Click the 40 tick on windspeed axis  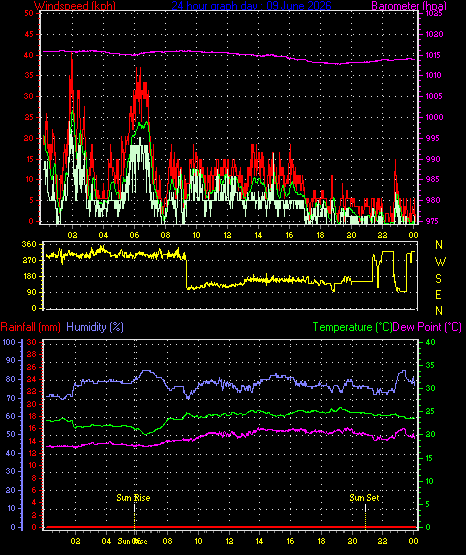[29, 55]
